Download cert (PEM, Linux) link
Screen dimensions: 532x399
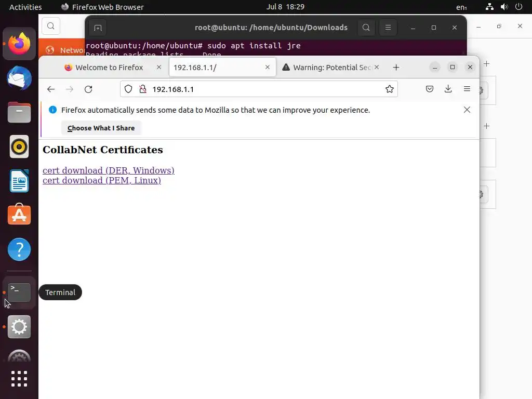tap(102, 180)
